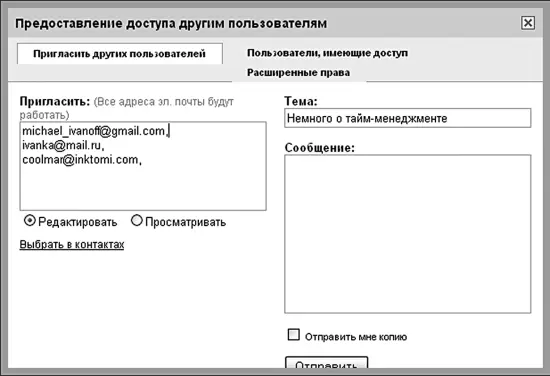The image size is (550, 376).
Task: Click inside the Сообщение message box
Action: [408, 234]
